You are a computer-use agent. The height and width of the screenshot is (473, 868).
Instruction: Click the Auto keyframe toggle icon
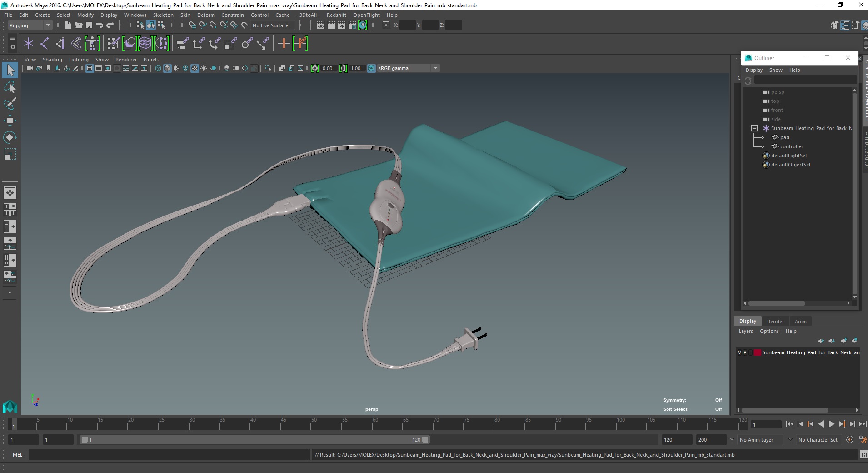pos(850,440)
